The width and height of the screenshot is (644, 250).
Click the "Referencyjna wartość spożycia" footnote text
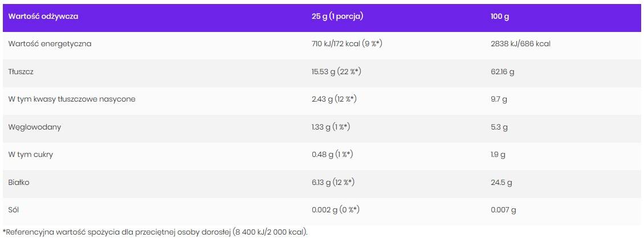coord(155,232)
